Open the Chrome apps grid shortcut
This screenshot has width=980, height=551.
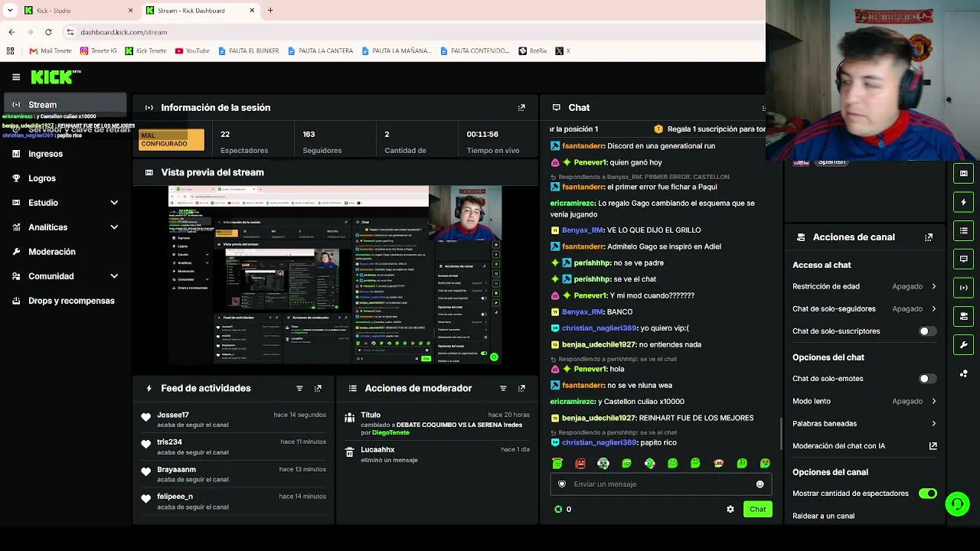(x=10, y=51)
